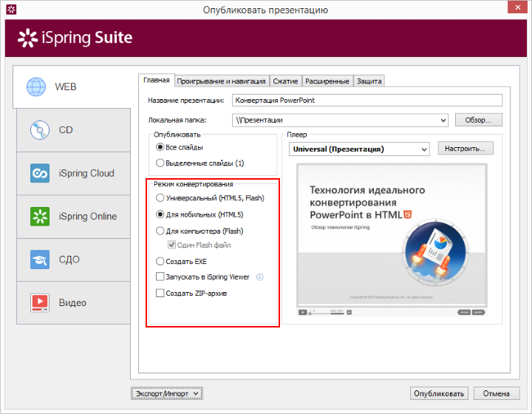The width and height of the screenshot is (532, 414).
Task: Select the WEB globe icon
Action: 36,87
